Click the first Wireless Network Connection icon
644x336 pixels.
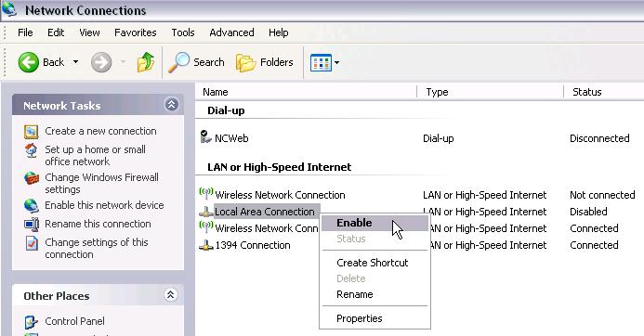(205, 193)
